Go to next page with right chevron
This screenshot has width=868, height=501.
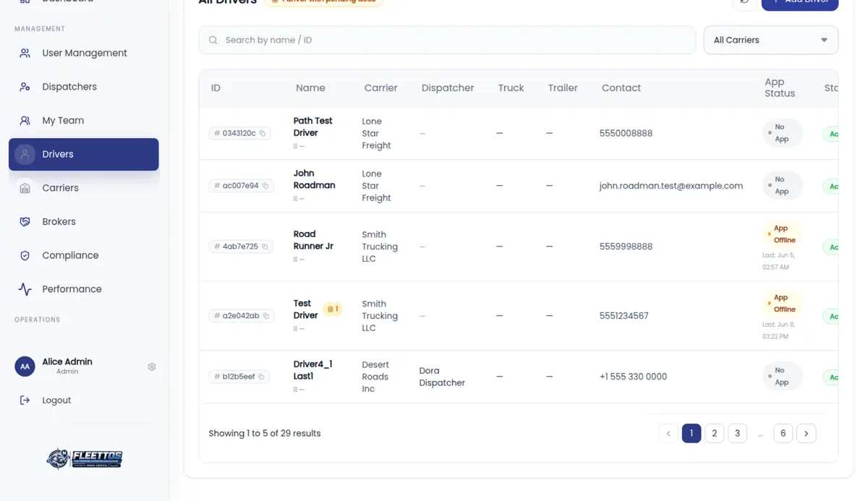806,433
